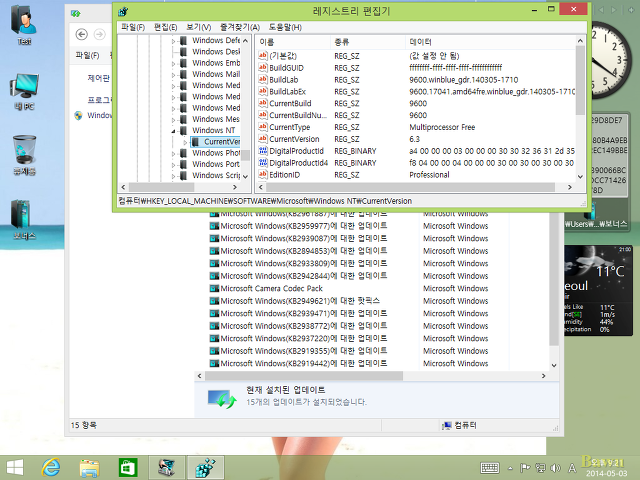Screen dimensions: 640x480
Task: Click scroll-down arrow in registry tree pane
Action: pos(245,177)
